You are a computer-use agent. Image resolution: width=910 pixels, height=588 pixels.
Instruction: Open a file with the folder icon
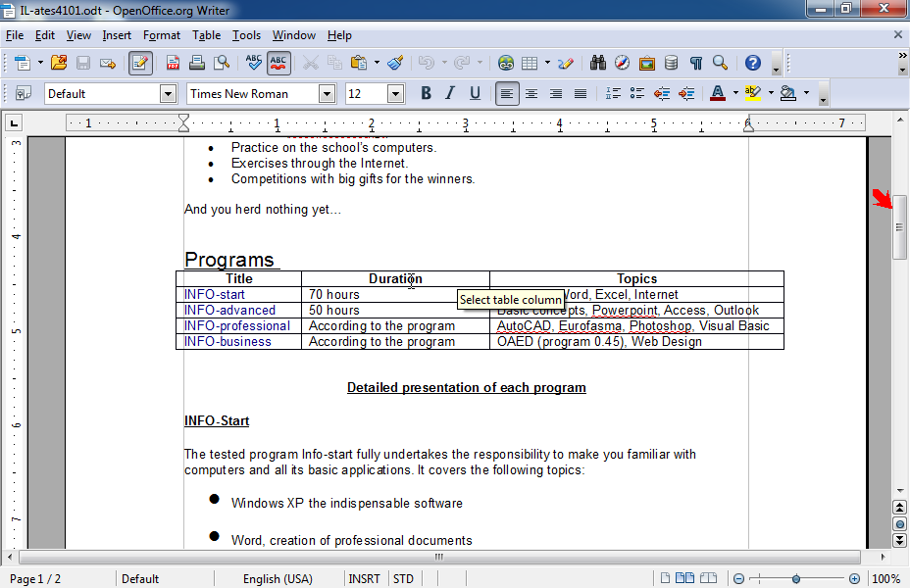pyautogui.click(x=59, y=63)
